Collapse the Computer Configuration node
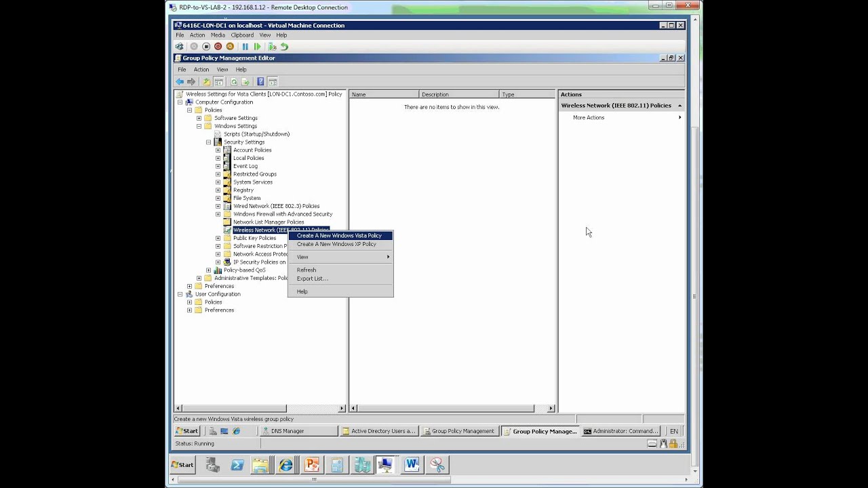Viewport: 868px width, 488px height. [x=180, y=102]
